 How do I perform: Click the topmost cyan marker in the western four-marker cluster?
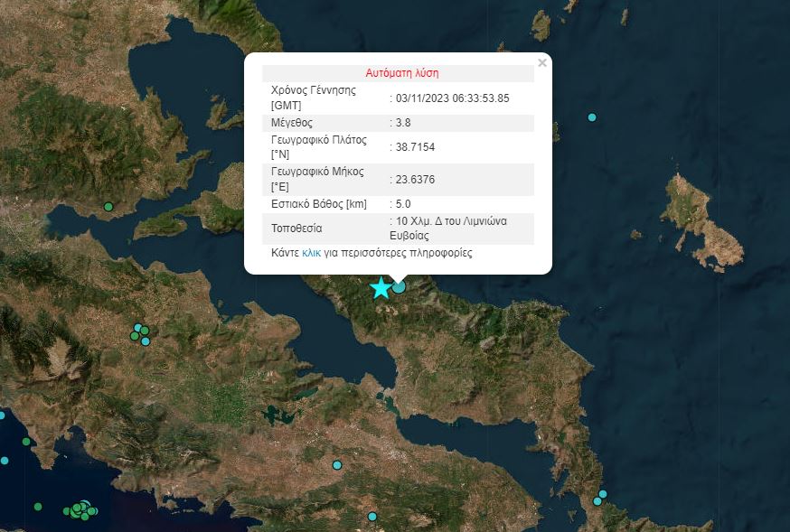coord(138,328)
